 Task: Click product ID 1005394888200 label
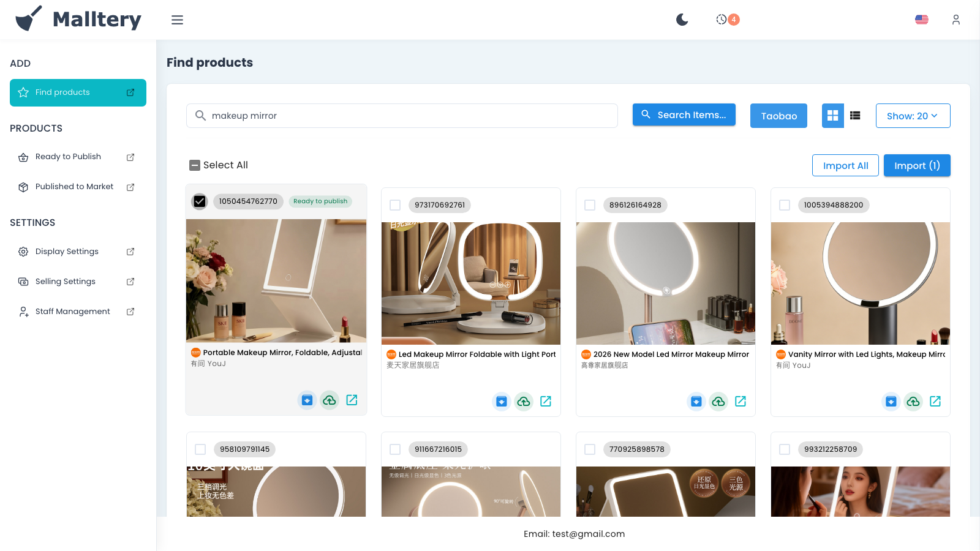tap(834, 205)
